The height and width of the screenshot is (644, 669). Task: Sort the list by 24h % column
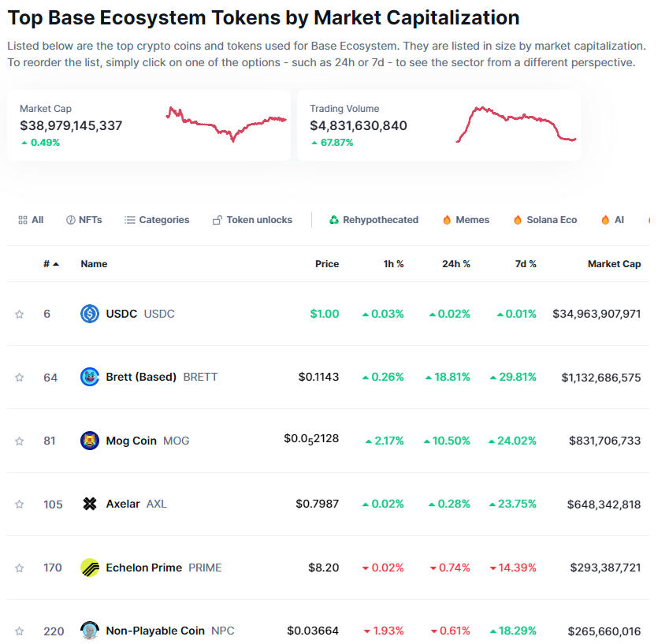(x=455, y=264)
